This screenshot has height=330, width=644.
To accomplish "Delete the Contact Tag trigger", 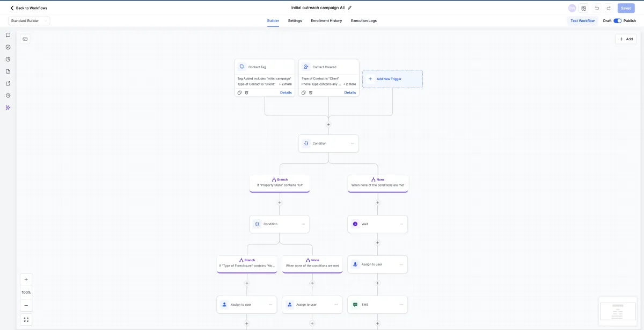I will pos(247,92).
